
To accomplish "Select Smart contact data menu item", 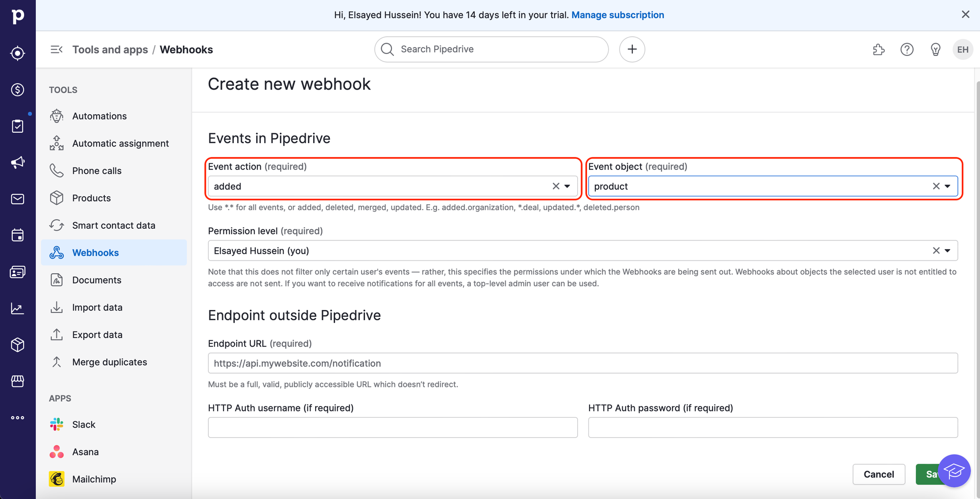I will tap(114, 225).
